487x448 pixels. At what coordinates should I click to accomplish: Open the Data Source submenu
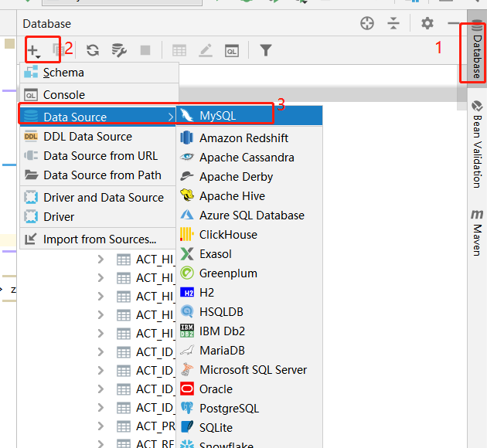click(98, 117)
